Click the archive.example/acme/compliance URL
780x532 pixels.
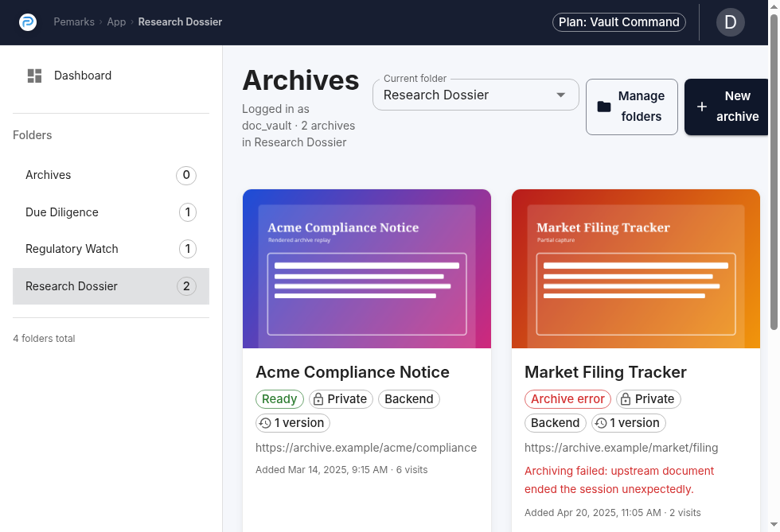point(366,448)
